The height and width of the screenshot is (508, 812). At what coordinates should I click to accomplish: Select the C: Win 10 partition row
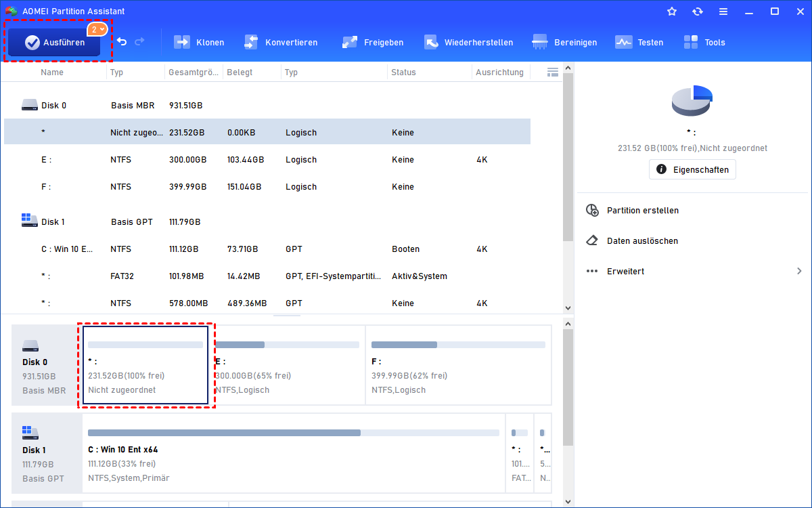click(x=267, y=249)
